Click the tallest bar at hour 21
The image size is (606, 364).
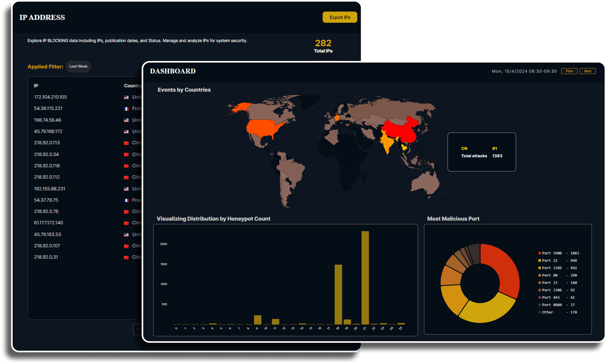[x=365, y=278]
